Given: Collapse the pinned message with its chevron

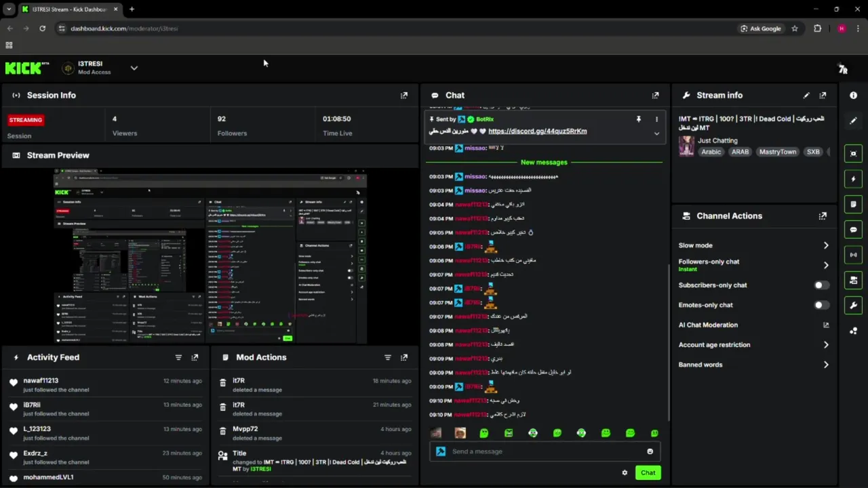Looking at the screenshot, I should 656,134.
